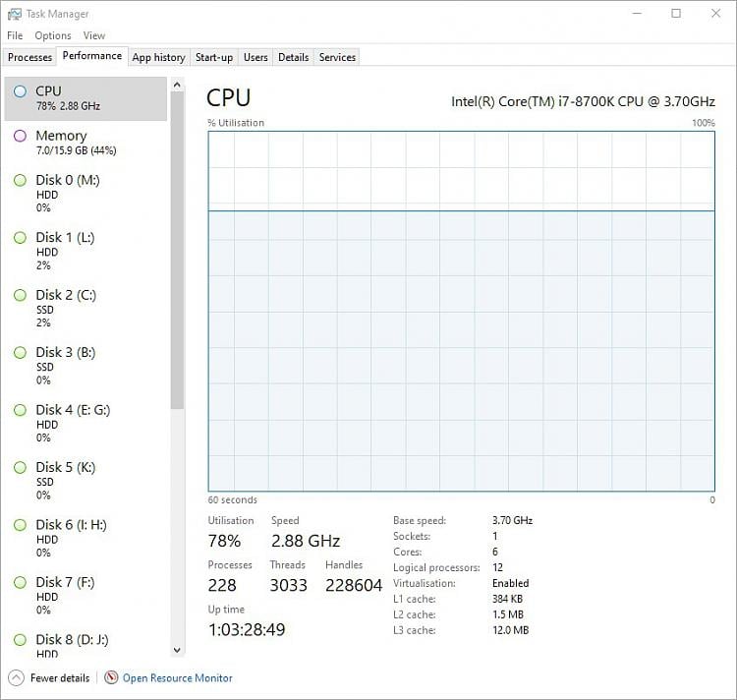Click the Disk 5 (K:) circle icon

pos(20,467)
